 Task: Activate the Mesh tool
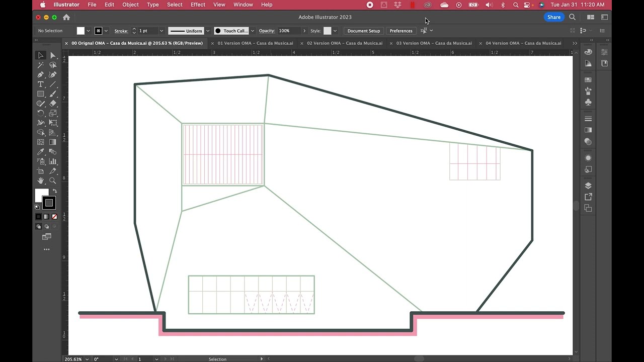41,142
